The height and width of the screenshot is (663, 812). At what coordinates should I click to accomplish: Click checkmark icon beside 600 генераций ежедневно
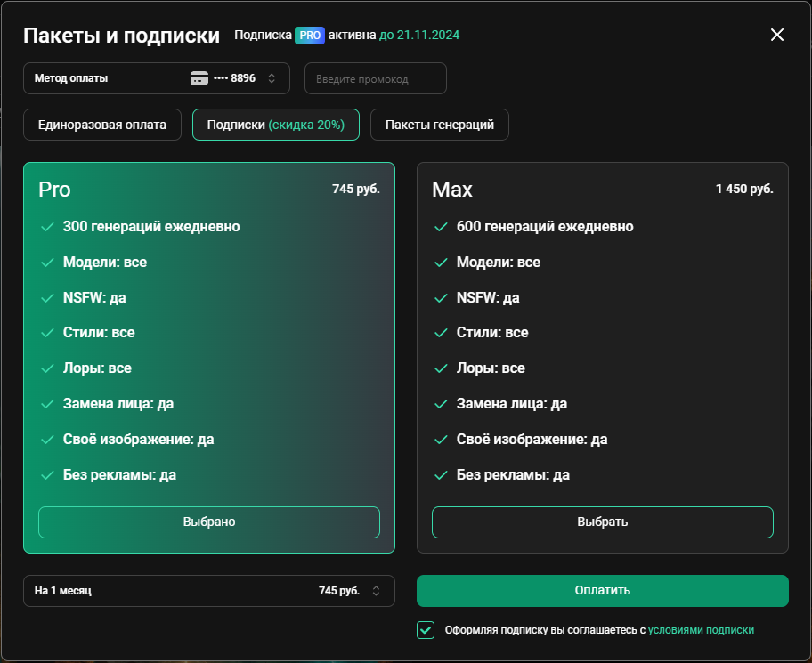441,227
